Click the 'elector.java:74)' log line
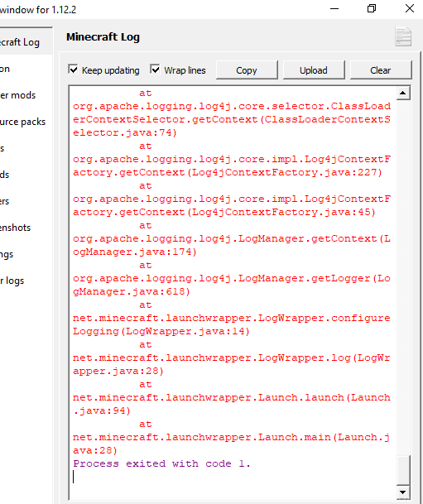Image resolution: width=423 pixels, height=504 pixels. click(x=125, y=132)
